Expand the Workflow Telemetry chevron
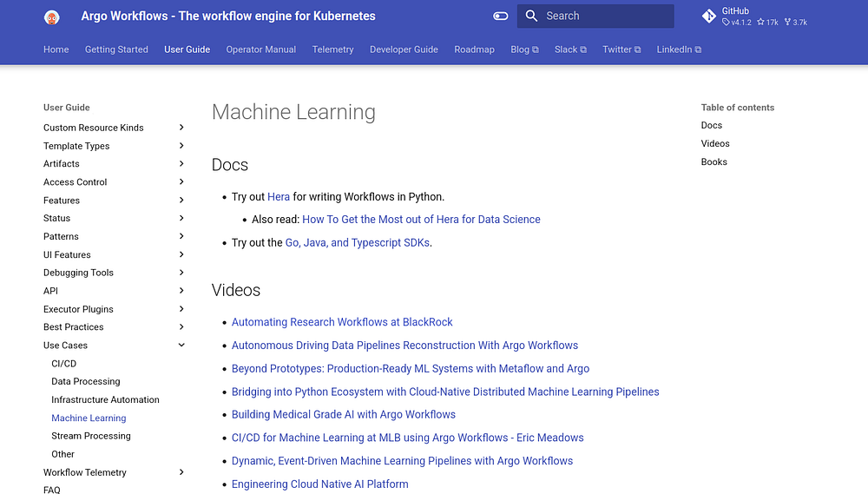This screenshot has width=868, height=494. point(181,471)
